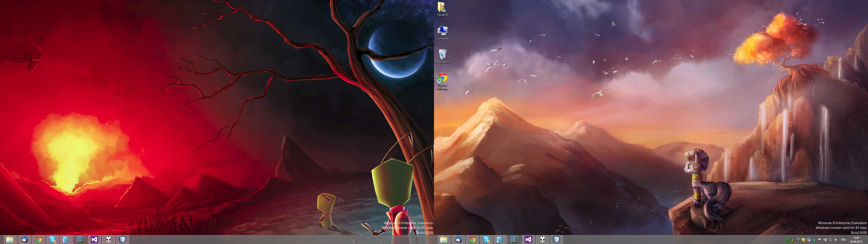This screenshot has width=868, height=244.
Task: Click the yellow padlock tray icon
Action: click(793, 240)
